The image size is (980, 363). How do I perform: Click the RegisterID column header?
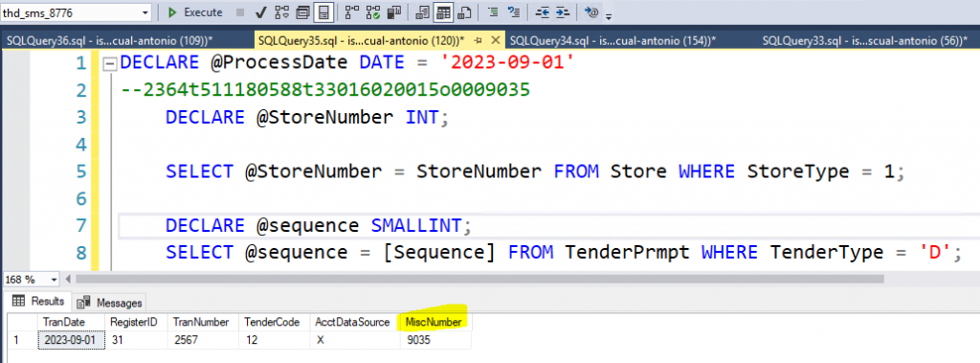(137, 323)
